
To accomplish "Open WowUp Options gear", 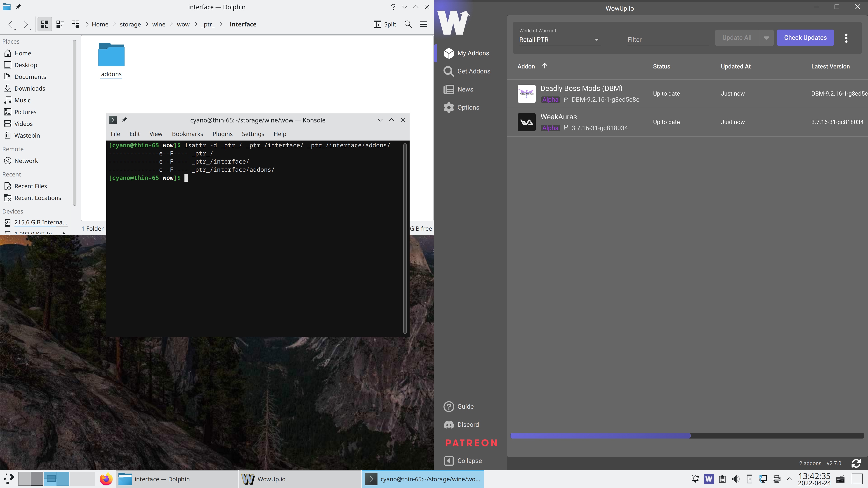I will (448, 108).
